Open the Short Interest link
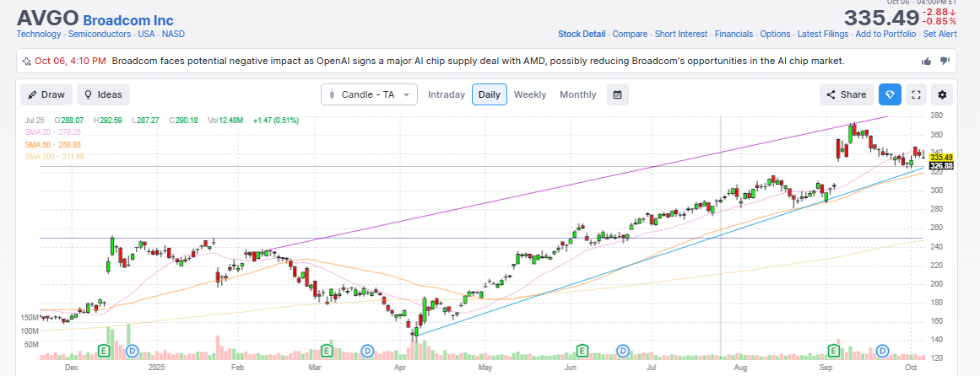The width and height of the screenshot is (980, 376). (x=681, y=35)
